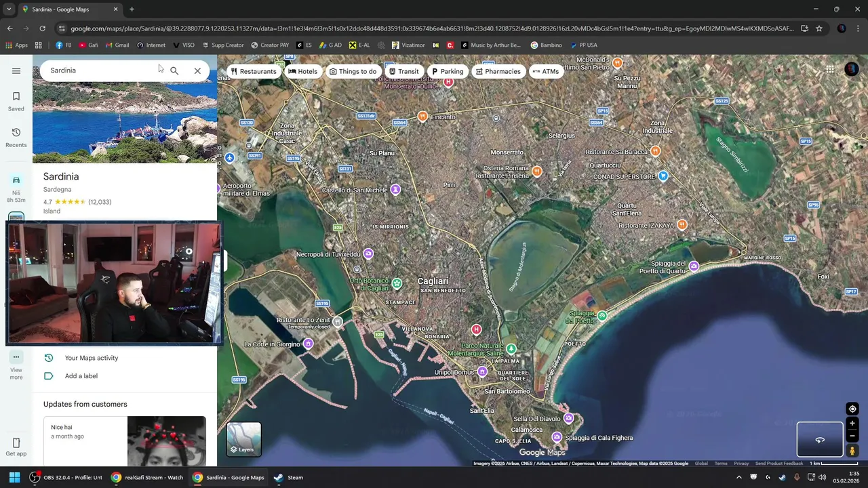
Task: Select the Transit chip
Action: click(404, 71)
